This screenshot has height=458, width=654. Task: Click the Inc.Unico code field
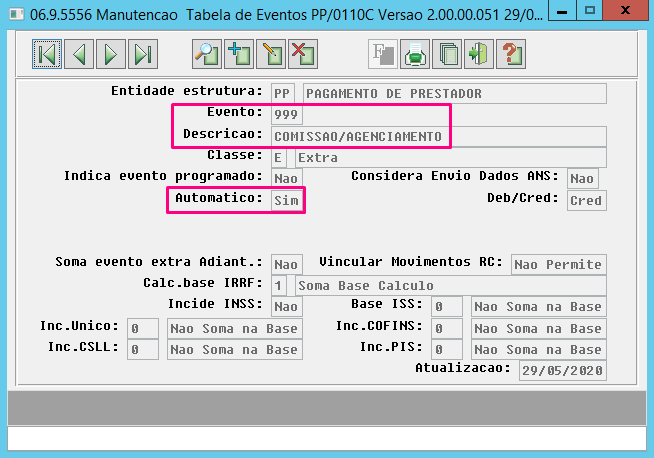(143, 329)
